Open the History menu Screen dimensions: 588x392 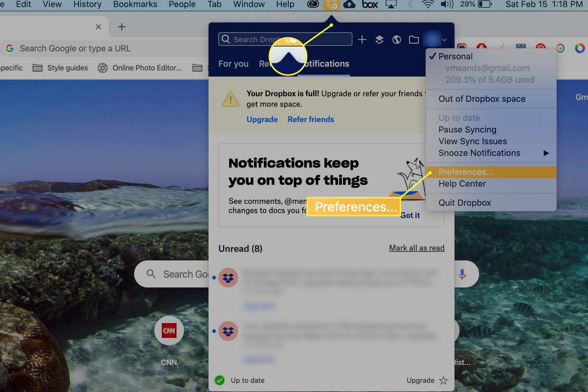[x=87, y=4]
